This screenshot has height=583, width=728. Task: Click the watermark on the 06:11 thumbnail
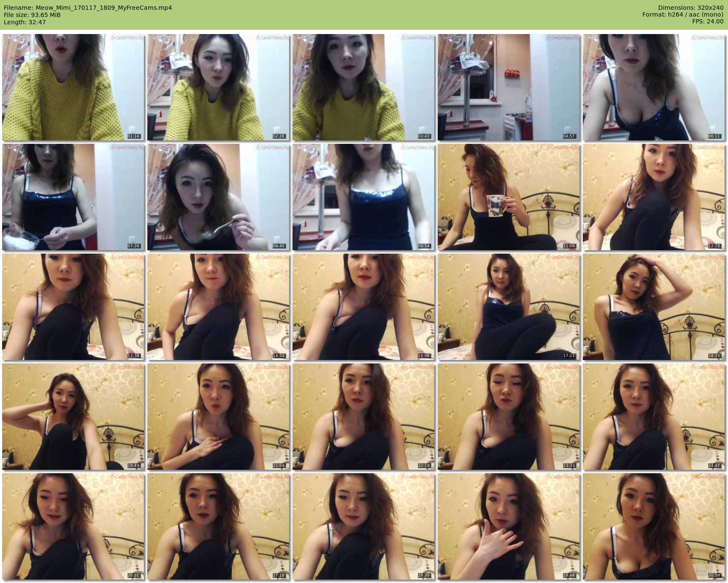pos(707,38)
